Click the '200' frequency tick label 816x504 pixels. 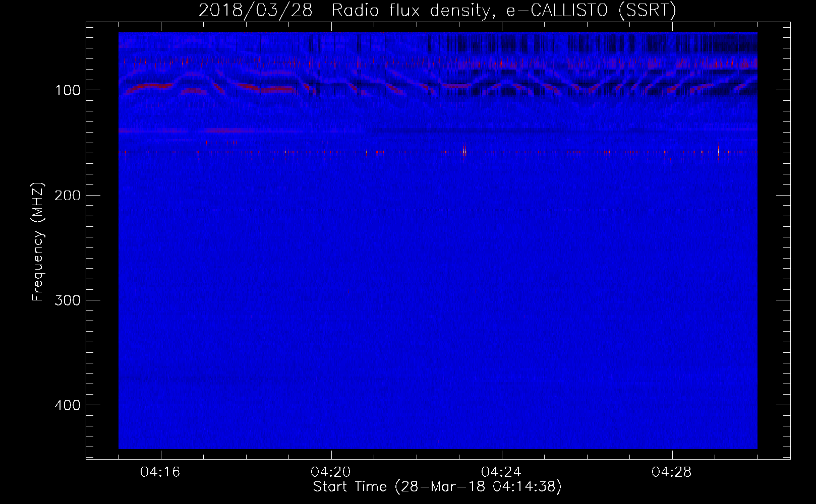pos(68,196)
